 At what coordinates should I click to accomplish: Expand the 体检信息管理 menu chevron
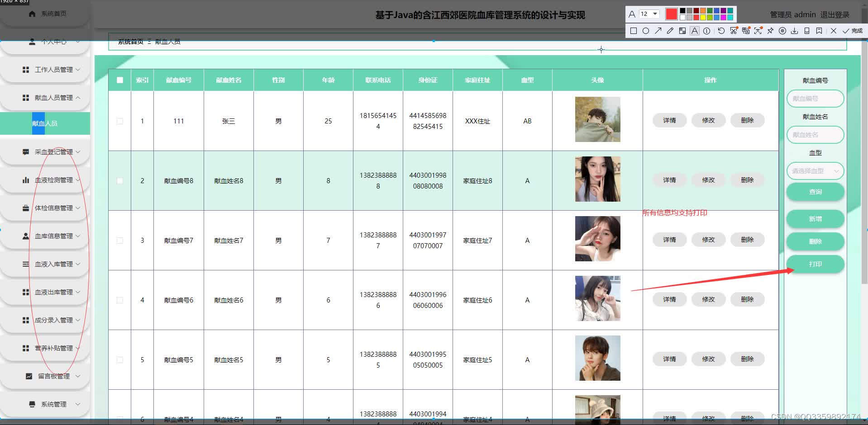[x=78, y=208]
